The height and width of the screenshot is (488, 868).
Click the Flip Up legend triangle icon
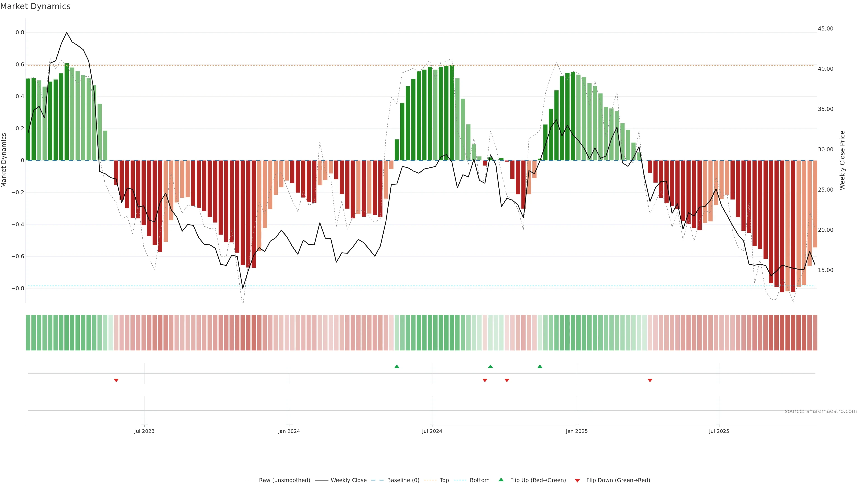[x=501, y=480]
